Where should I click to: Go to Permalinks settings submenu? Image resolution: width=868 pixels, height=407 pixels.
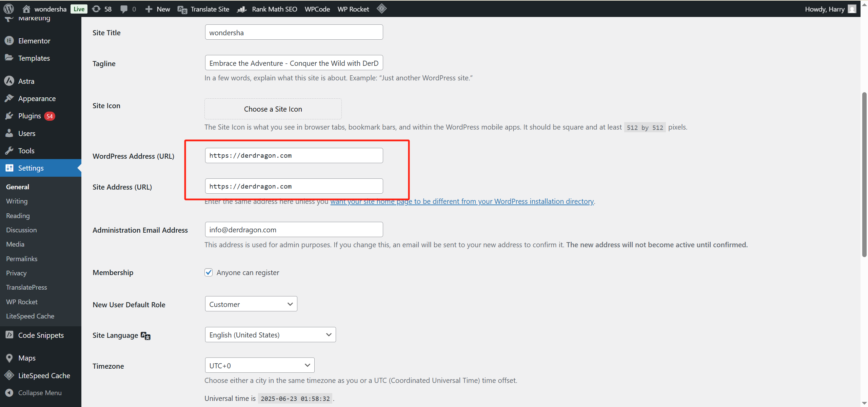pos(22,259)
